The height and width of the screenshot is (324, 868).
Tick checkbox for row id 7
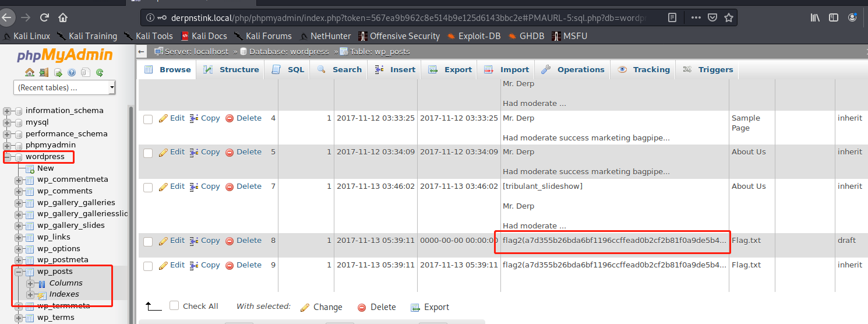pos(148,187)
